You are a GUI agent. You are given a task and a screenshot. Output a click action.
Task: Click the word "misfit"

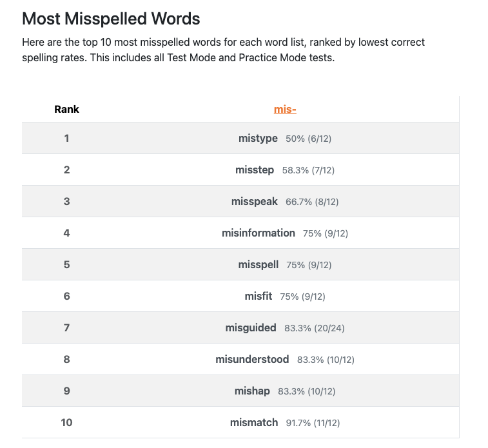point(259,296)
